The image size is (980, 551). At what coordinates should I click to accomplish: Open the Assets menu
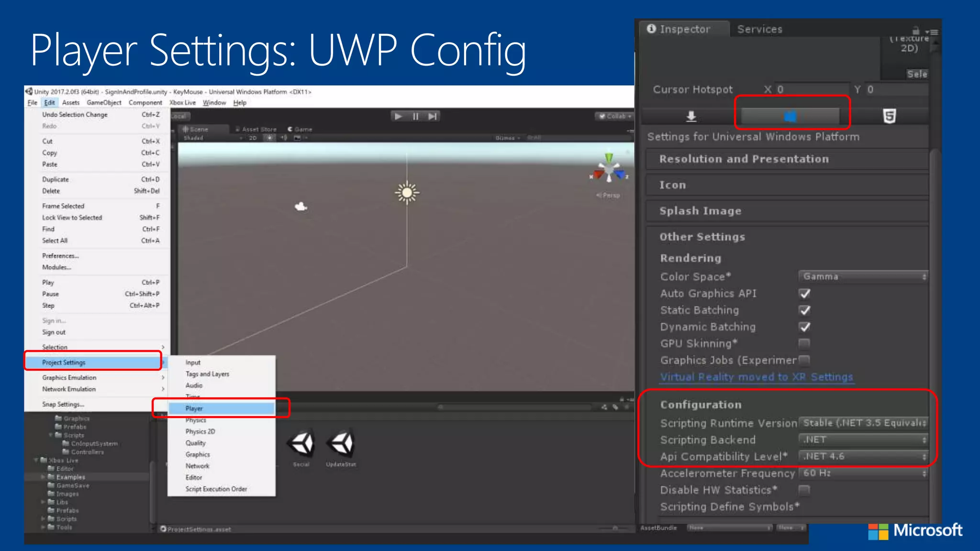point(71,103)
